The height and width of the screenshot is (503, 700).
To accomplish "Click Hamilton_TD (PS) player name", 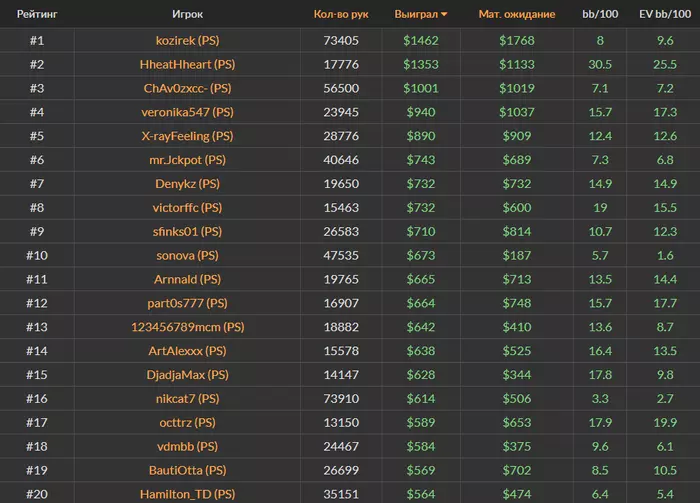I will click(x=188, y=494).
